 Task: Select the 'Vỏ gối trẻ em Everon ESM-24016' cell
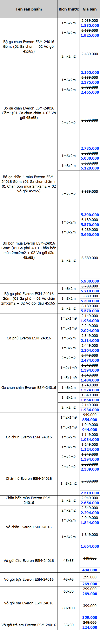[29, 625]
